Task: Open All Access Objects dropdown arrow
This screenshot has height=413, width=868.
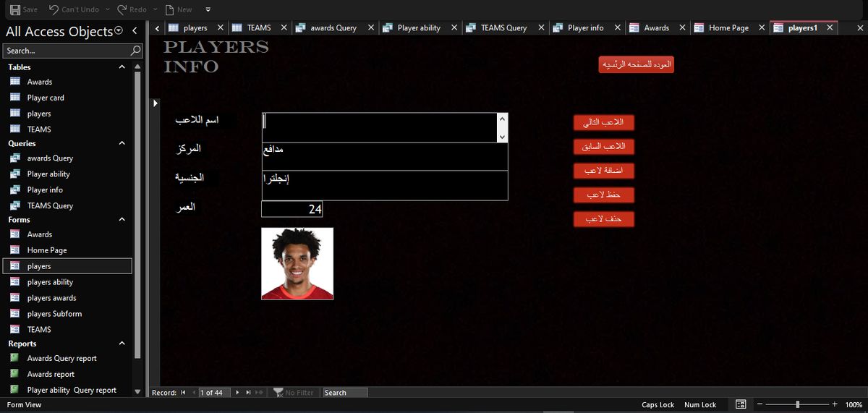Action: [119, 31]
